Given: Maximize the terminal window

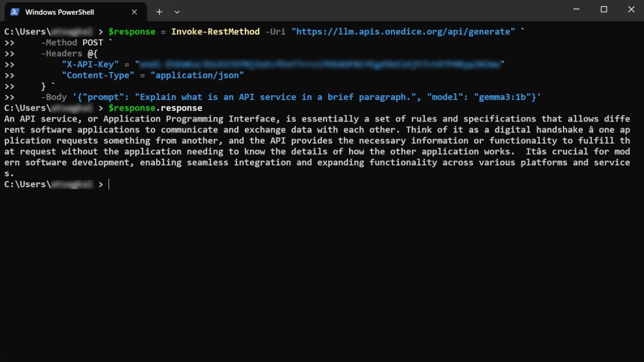Looking at the screenshot, I should (603, 9).
